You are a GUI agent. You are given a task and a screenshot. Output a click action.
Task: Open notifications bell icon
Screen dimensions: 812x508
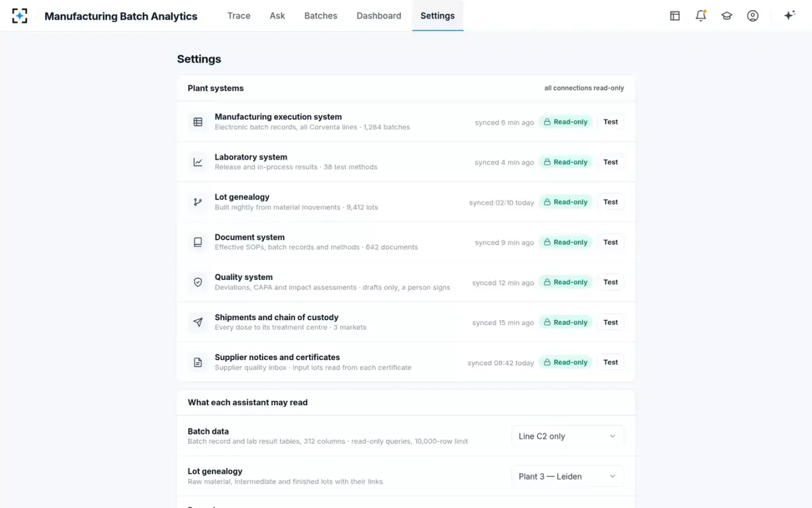pyautogui.click(x=701, y=16)
